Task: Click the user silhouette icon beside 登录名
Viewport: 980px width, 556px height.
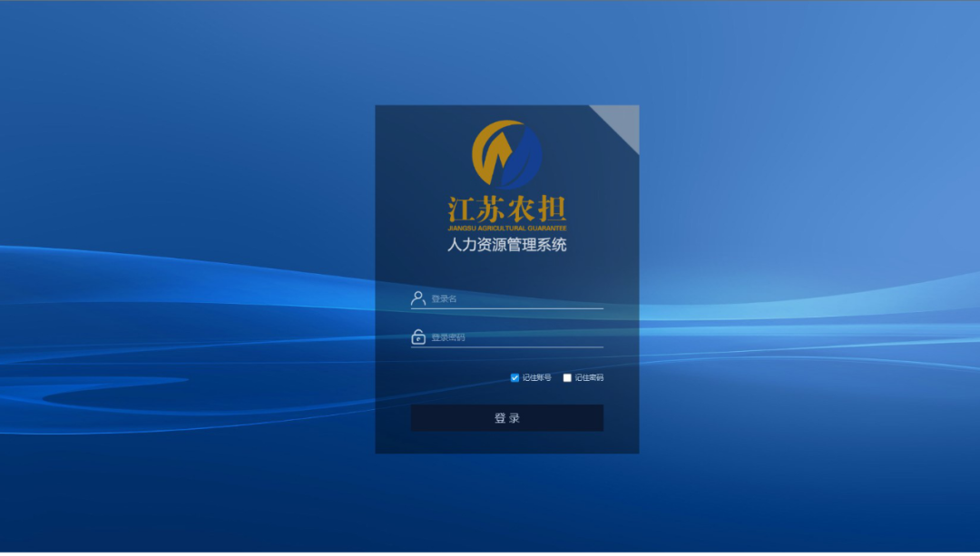Action: 418,298
